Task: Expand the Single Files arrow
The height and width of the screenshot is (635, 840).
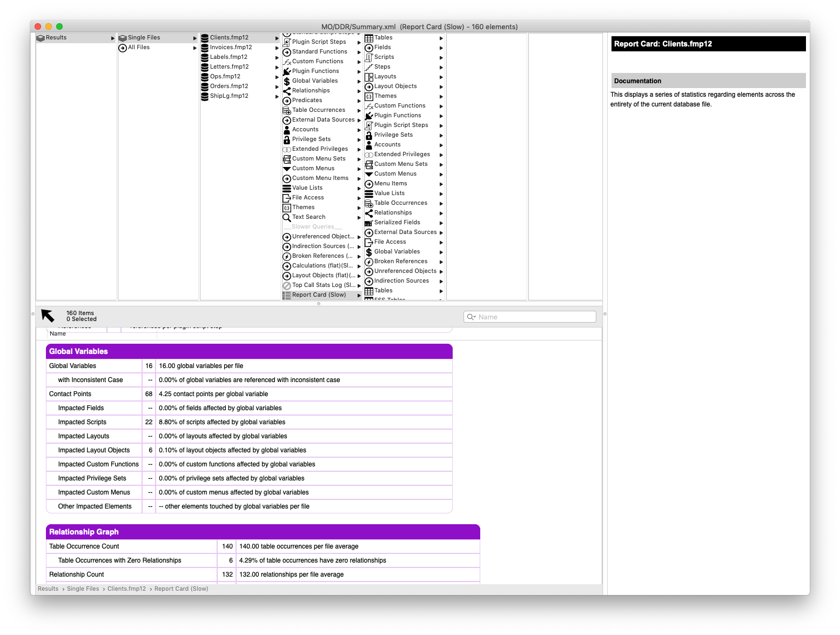Action: coord(195,38)
